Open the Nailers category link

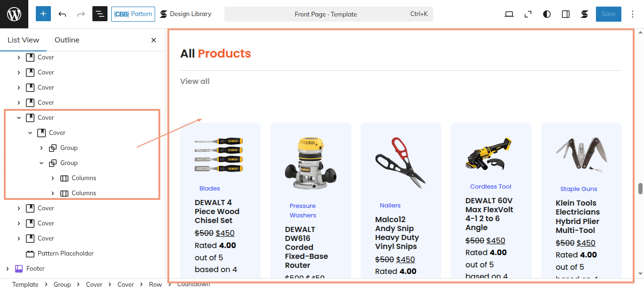coord(390,206)
